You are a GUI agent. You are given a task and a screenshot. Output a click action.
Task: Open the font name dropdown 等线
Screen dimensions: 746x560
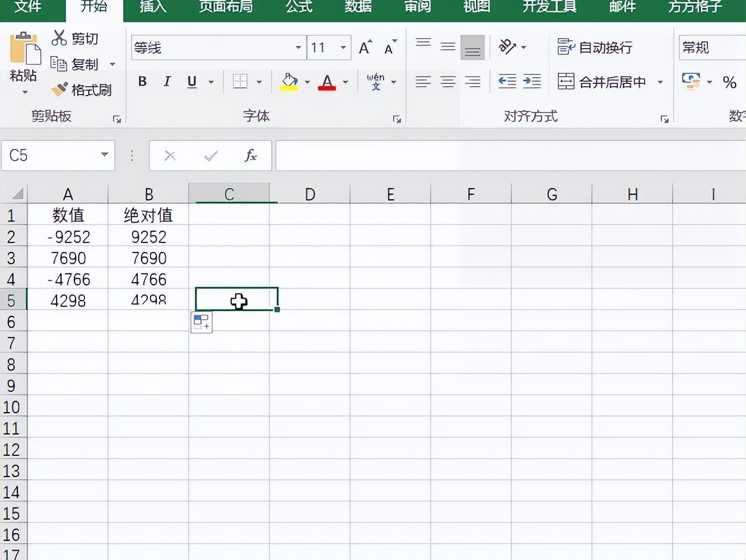[298, 48]
